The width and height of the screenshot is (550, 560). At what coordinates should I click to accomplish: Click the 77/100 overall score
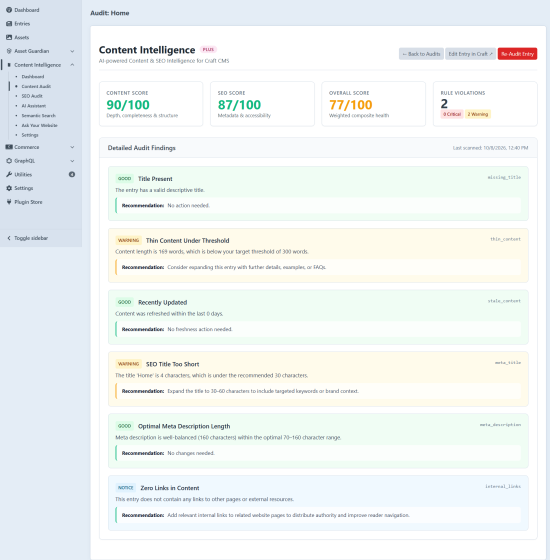tap(351, 105)
